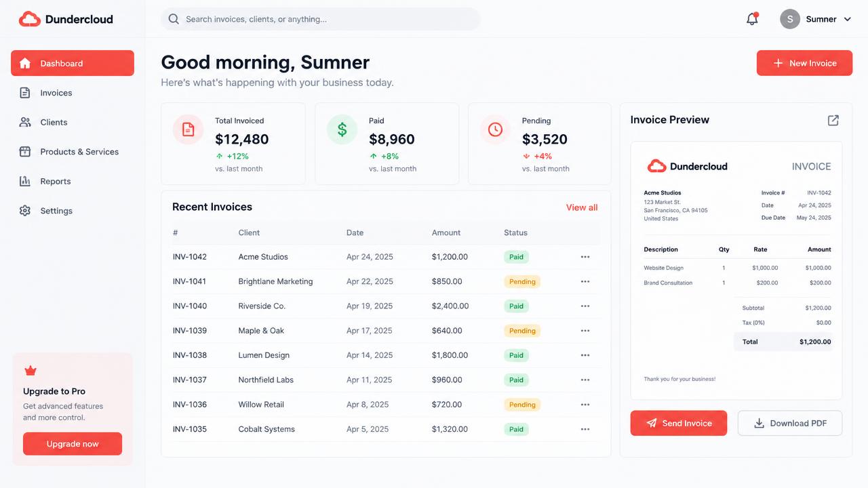Click the search magnifier icon
The width and height of the screenshot is (868, 488).
tap(174, 19)
